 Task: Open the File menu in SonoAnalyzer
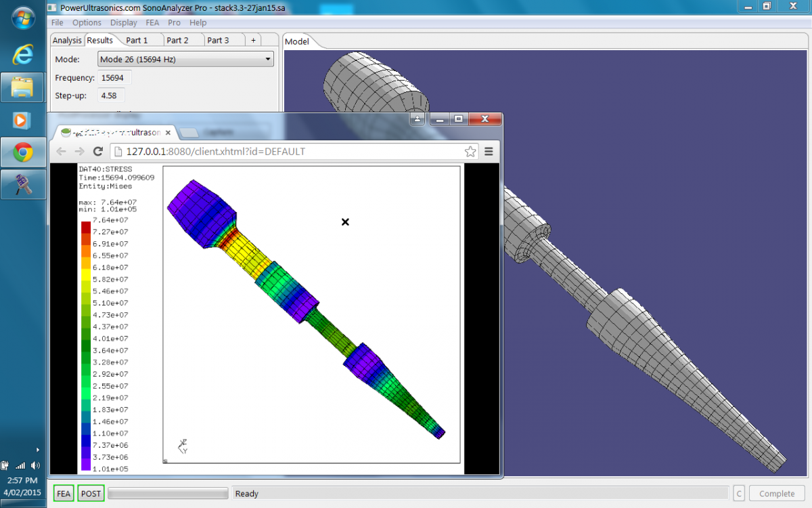(x=58, y=22)
